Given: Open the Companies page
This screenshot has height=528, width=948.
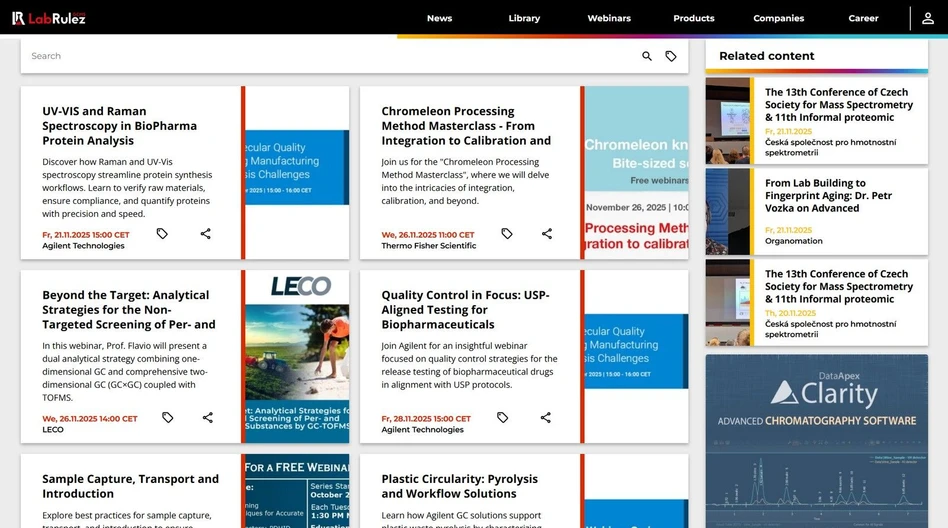Looking at the screenshot, I should click(x=778, y=18).
